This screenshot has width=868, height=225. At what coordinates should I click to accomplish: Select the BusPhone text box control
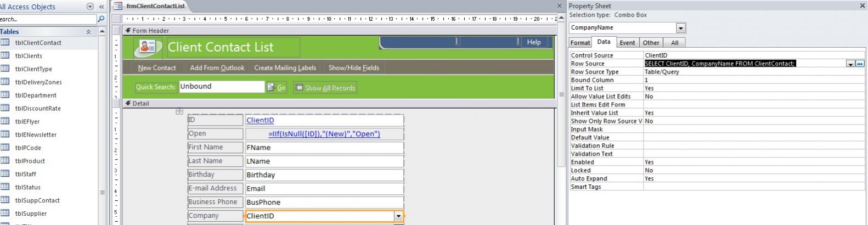pos(324,202)
